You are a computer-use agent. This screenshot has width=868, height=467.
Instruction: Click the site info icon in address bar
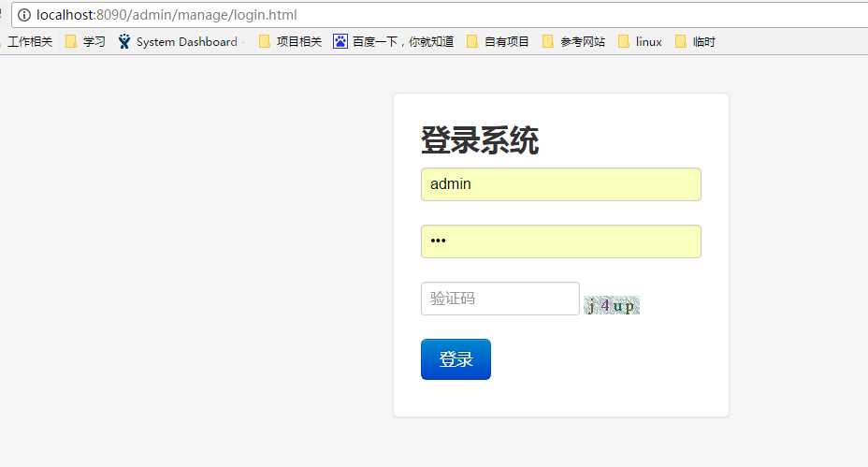[x=23, y=15]
